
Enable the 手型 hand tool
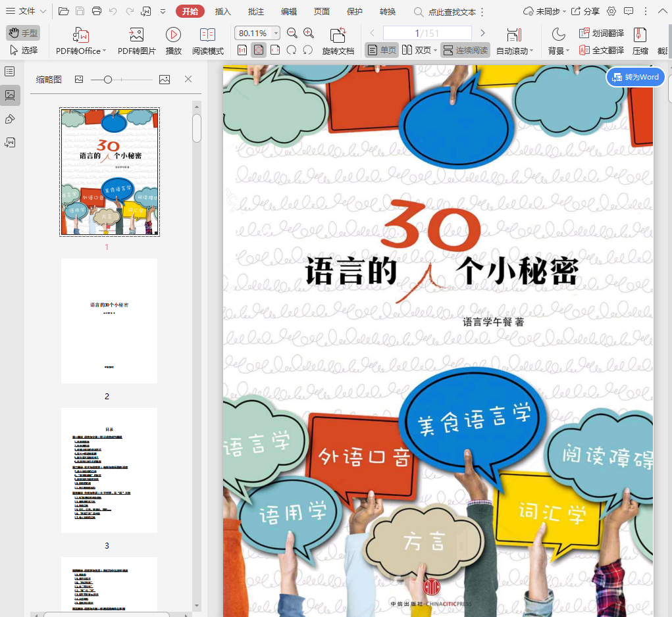click(x=23, y=33)
